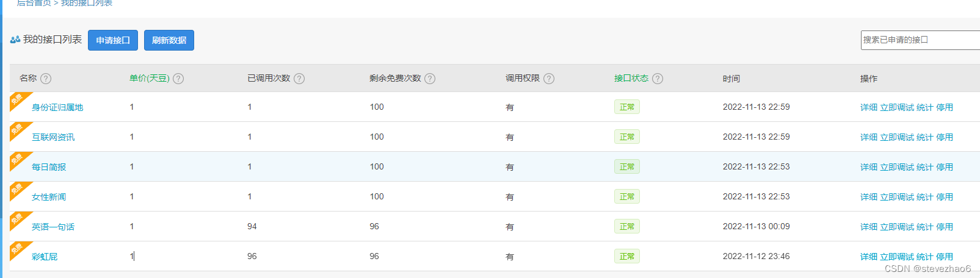Click the help icon next to 调用权限
Screen dimensions: 980x278
(x=549, y=79)
